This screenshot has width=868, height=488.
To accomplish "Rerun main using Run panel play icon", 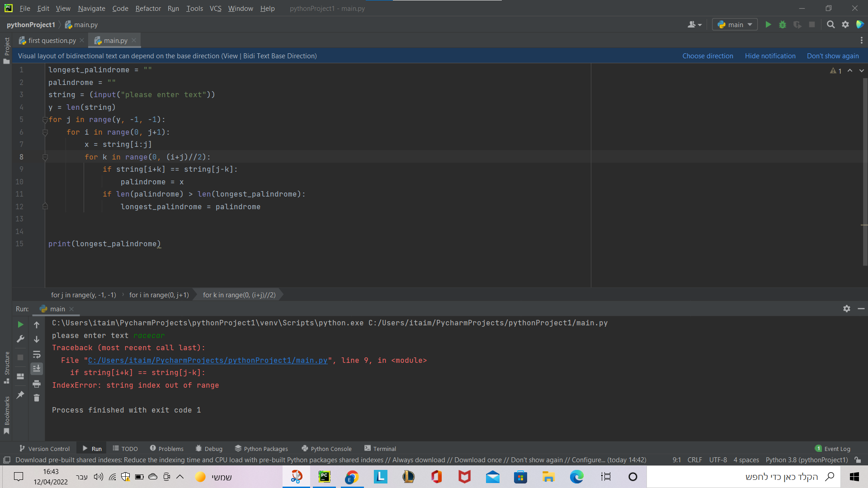I will (20, 324).
